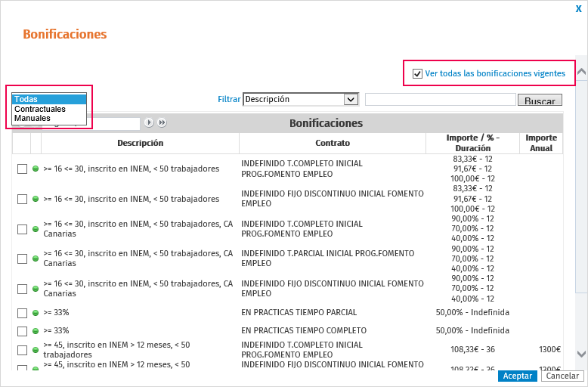588x387 pixels.
Task: Click green status dot for non-Canarias T.COMPLETO INICIAL row
Action: point(36,169)
